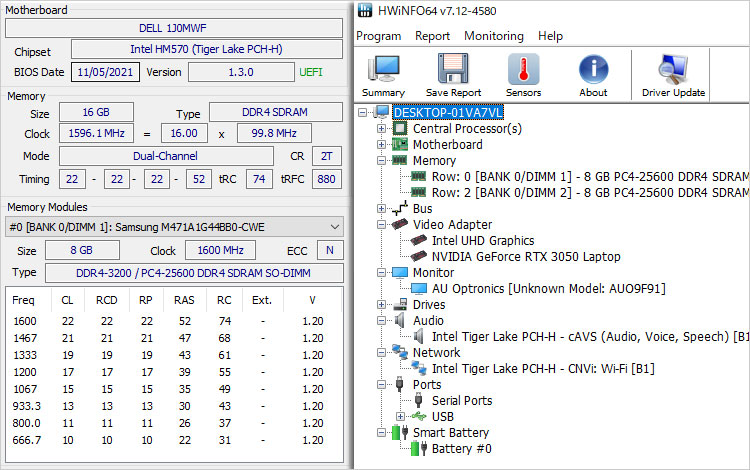
Task: Expand the Motherboard tree node
Action: point(382,145)
